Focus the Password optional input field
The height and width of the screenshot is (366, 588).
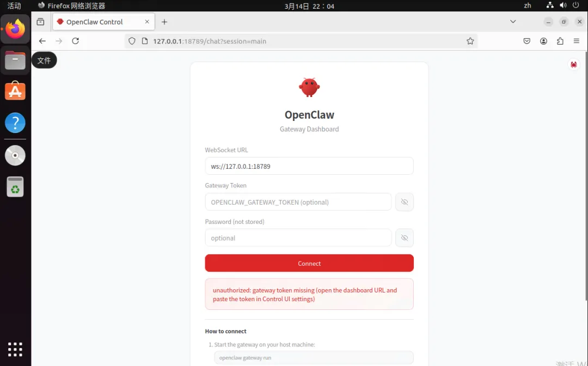coord(298,238)
